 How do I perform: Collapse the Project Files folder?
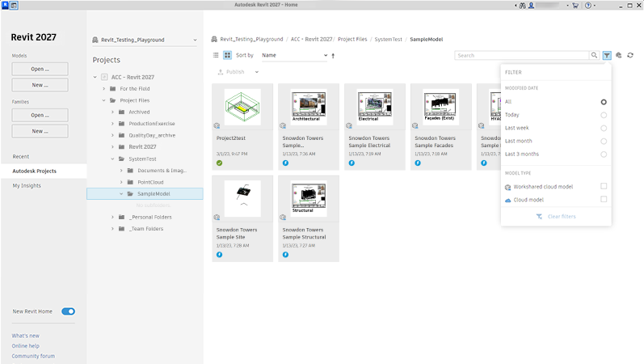click(x=104, y=100)
